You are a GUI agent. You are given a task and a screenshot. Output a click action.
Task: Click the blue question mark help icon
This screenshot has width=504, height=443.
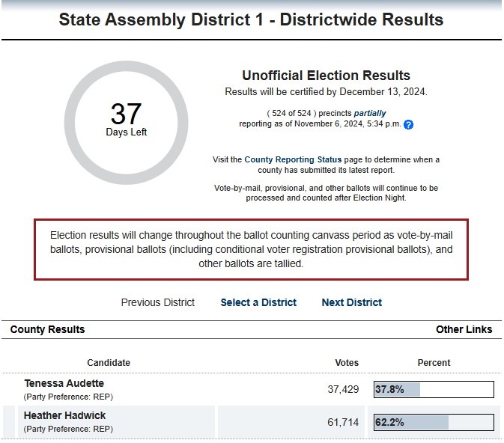point(408,125)
